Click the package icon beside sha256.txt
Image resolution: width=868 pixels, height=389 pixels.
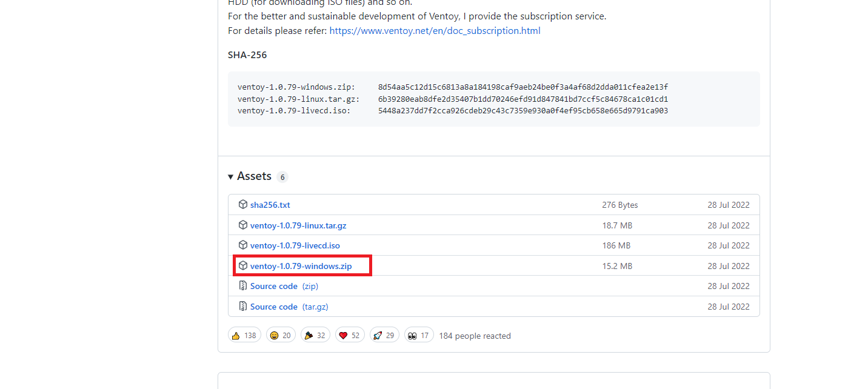click(243, 205)
